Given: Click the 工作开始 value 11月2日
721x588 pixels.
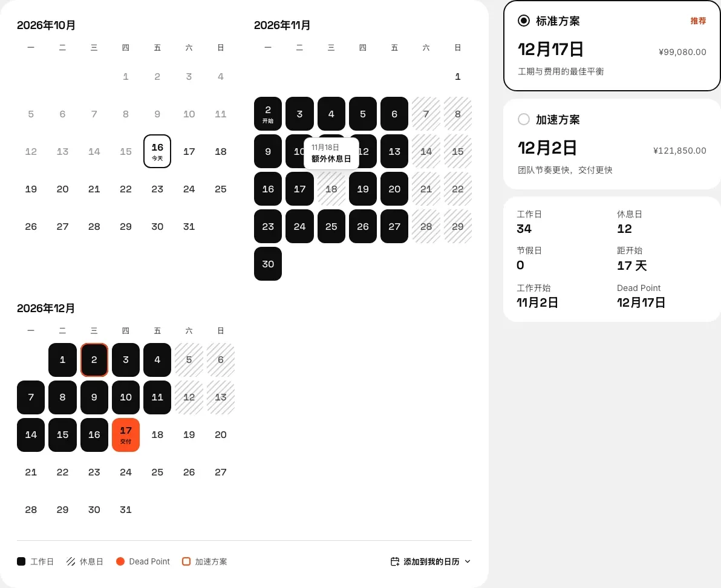Looking at the screenshot, I should tap(537, 302).
